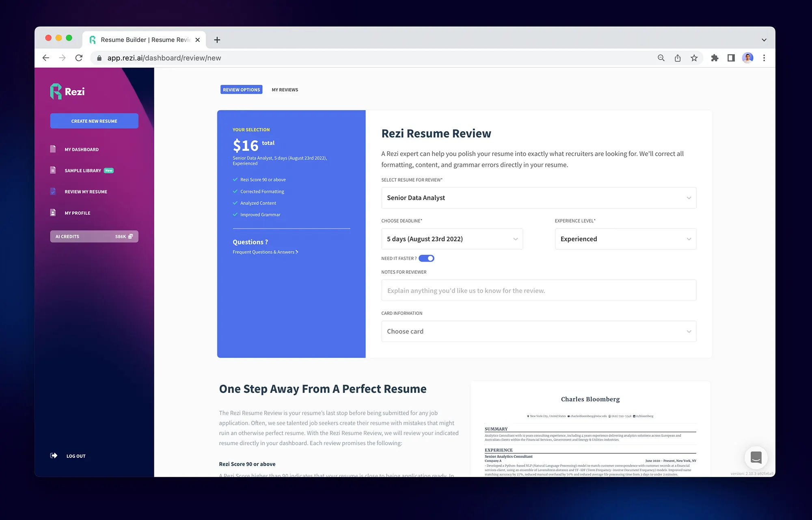Screen dimensions: 812x520
Task: Switch to the My Reviews tab
Action: [285, 89]
